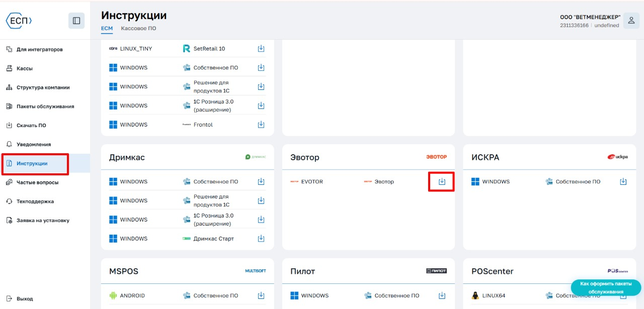
Task: Click Как оформить пакеты обслуживания button
Action: point(606,287)
